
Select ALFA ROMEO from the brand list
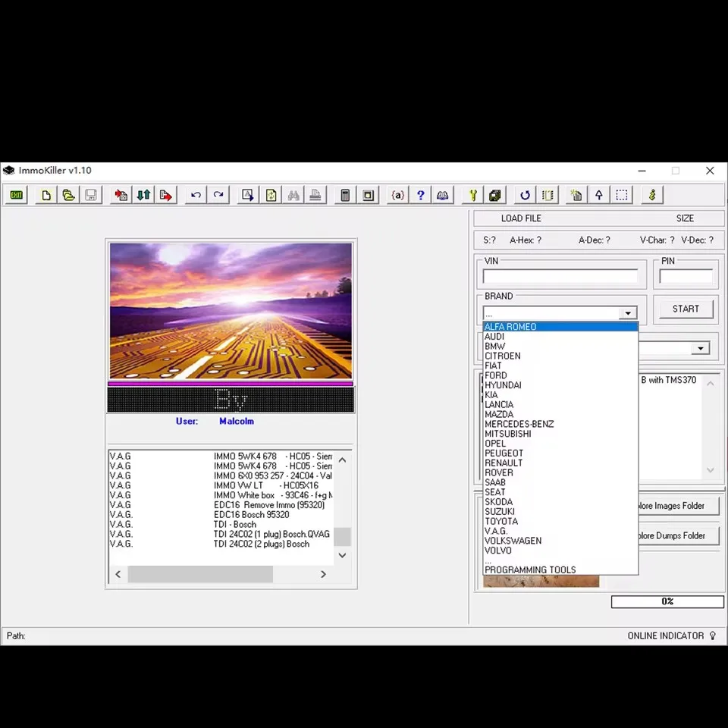pos(510,327)
